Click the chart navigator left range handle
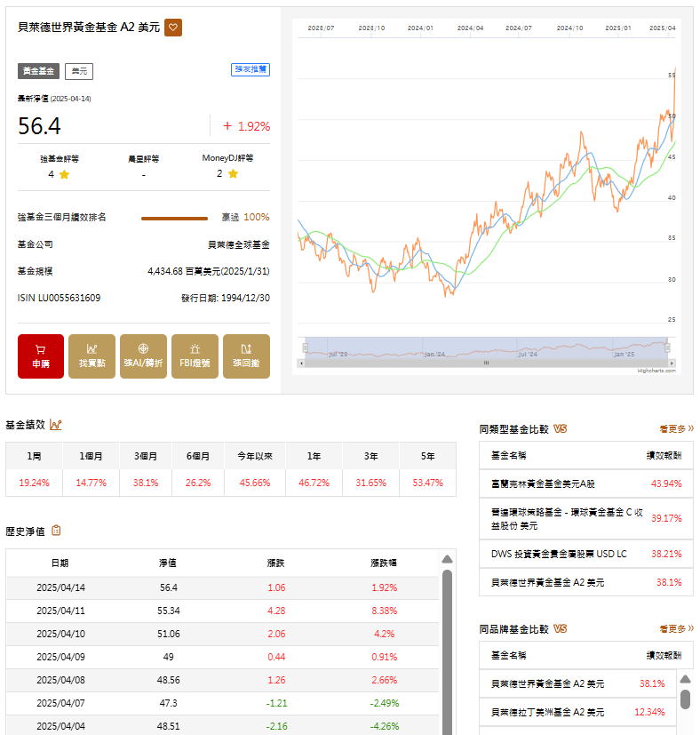 pyautogui.click(x=305, y=348)
